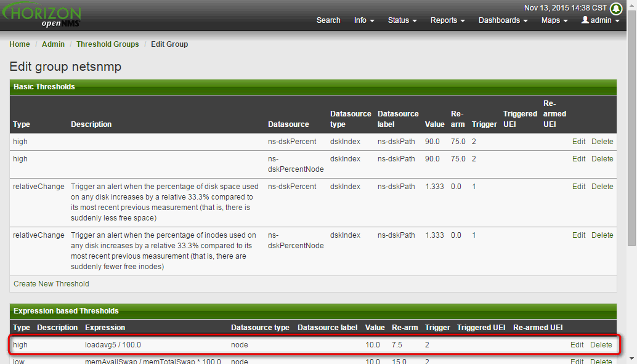Edit the high ns-dskPercentNode threshold
Viewport: 637px width, 364px height.
(x=578, y=158)
